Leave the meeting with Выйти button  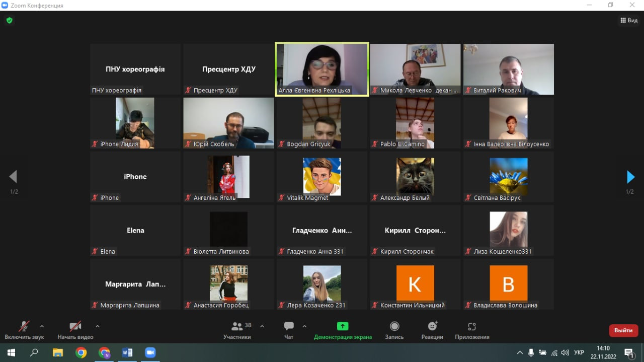623,330
